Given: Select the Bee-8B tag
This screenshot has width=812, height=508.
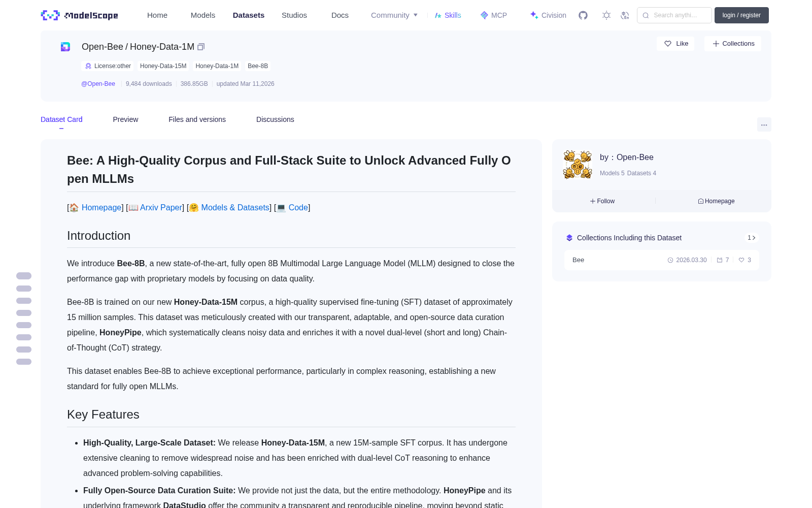Looking at the screenshot, I should click(258, 66).
